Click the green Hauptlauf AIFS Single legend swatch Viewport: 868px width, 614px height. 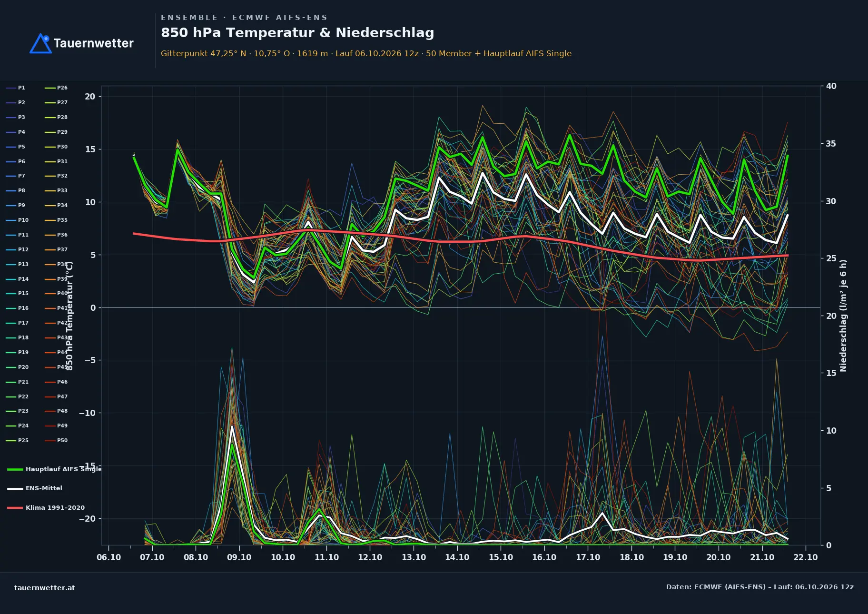15,469
